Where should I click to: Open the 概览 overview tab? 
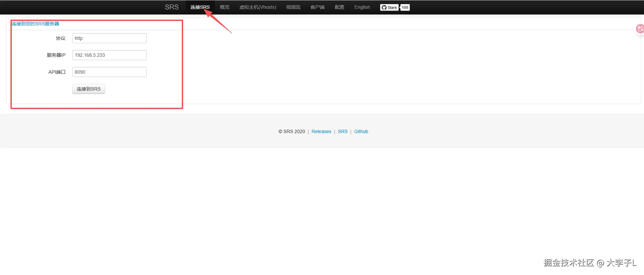[x=225, y=7]
